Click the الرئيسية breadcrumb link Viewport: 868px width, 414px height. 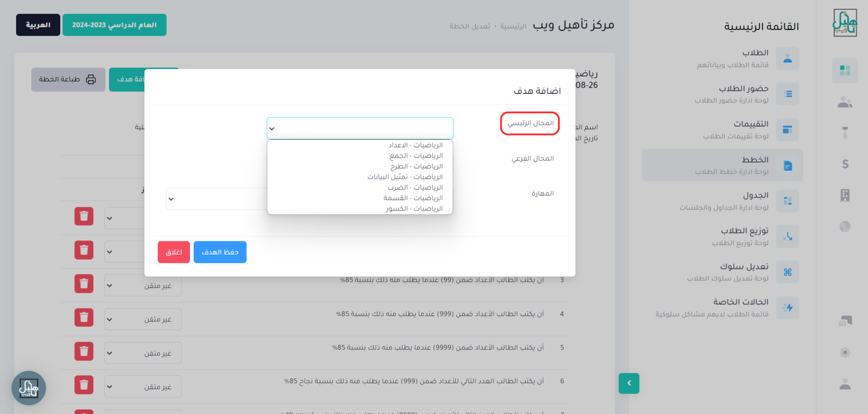pyautogui.click(x=513, y=26)
